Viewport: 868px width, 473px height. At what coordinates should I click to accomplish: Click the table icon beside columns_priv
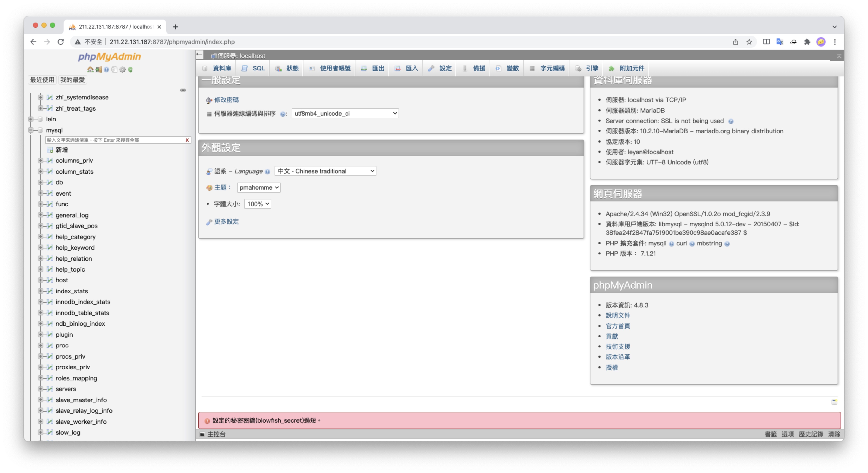point(50,161)
